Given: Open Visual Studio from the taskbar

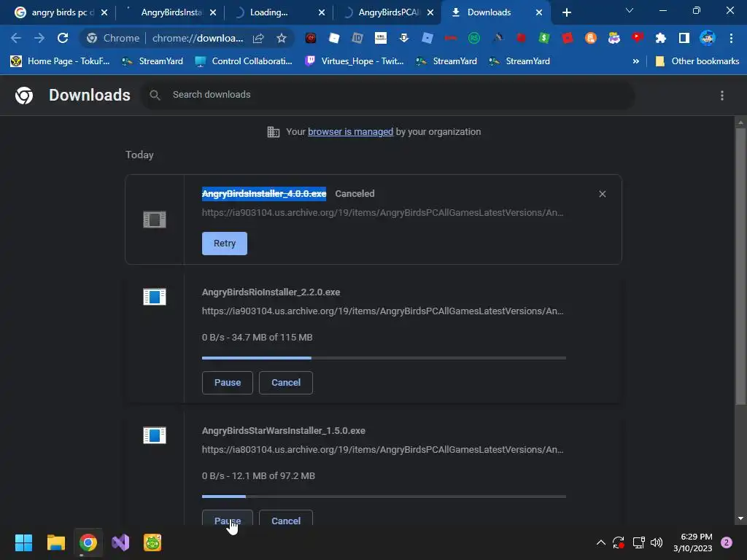Looking at the screenshot, I should click(x=120, y=542).
